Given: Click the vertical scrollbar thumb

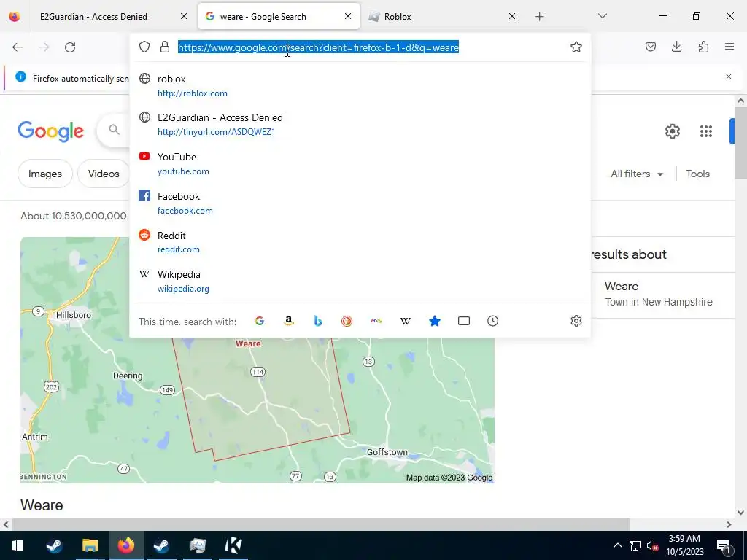Looking at the screenshot, I should (x=740, y=143).
